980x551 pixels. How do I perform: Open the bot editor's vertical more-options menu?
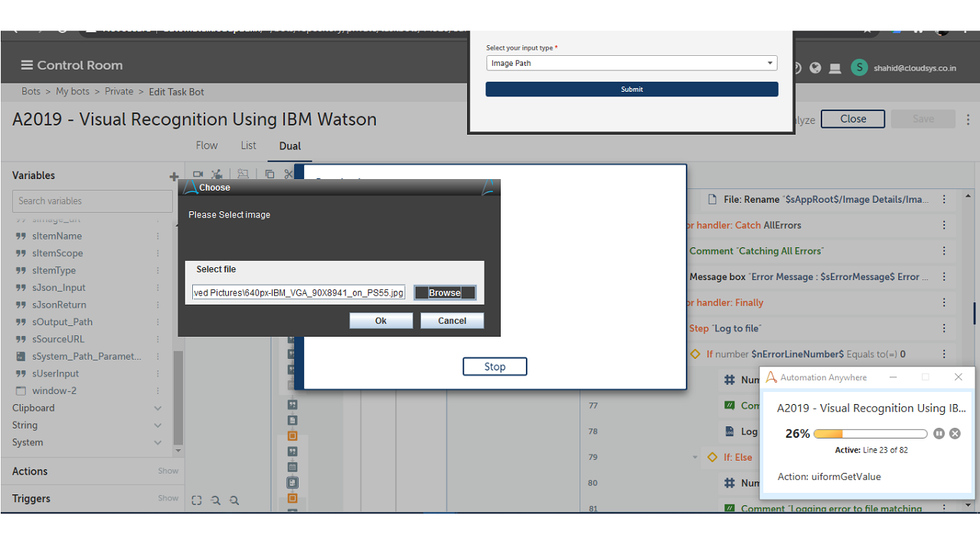[x=969, y=119]
